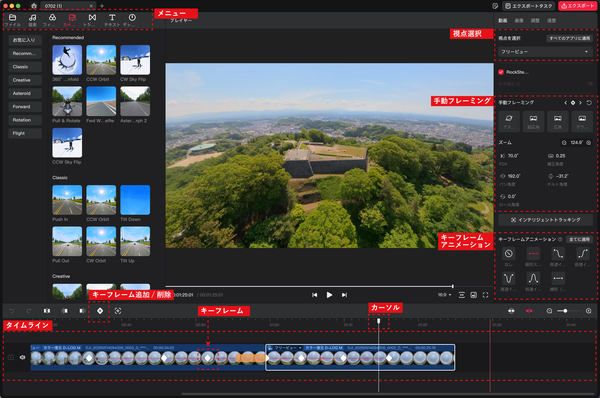
Task: Choose the fourth framing preset
Action: [582, 122]
